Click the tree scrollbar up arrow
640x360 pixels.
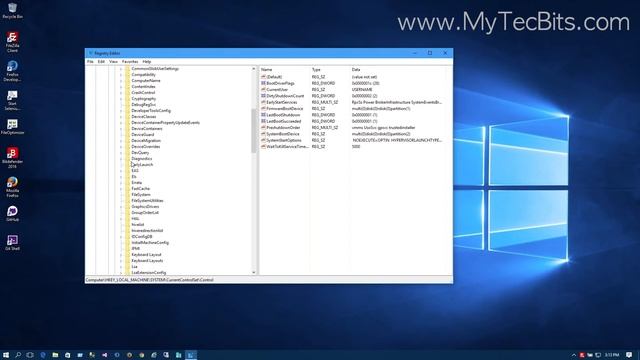coord(253,69)
